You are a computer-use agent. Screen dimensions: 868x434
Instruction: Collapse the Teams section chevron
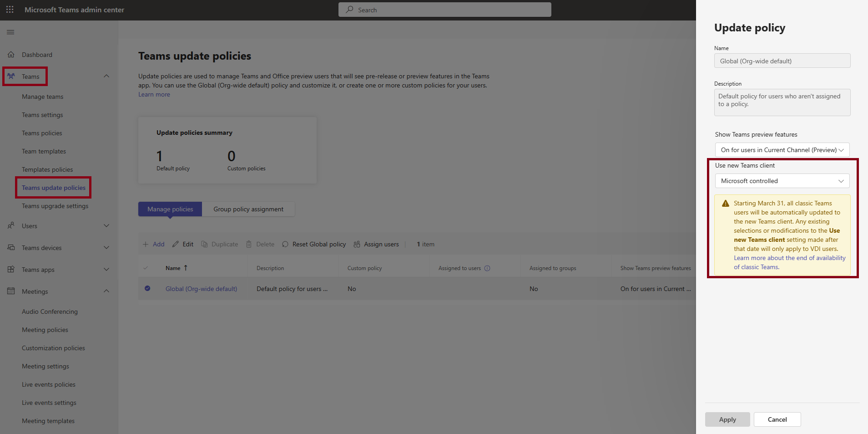(x=106, y=76)
